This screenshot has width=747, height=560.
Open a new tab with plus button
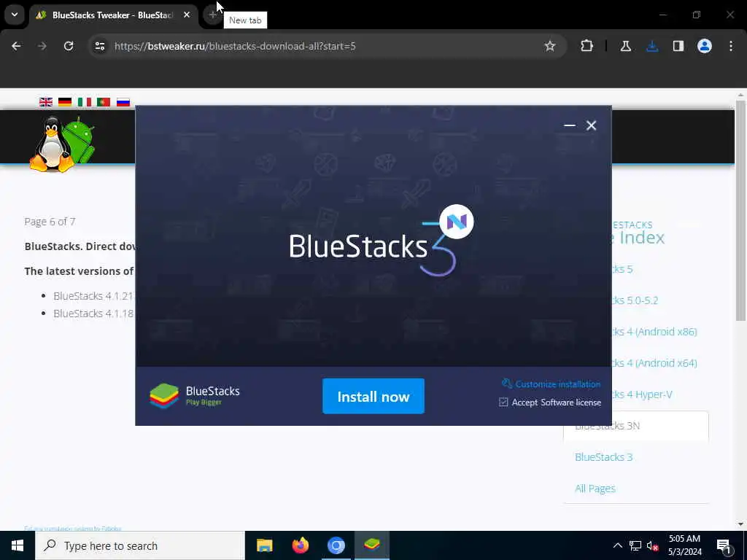tap(212, 15)
